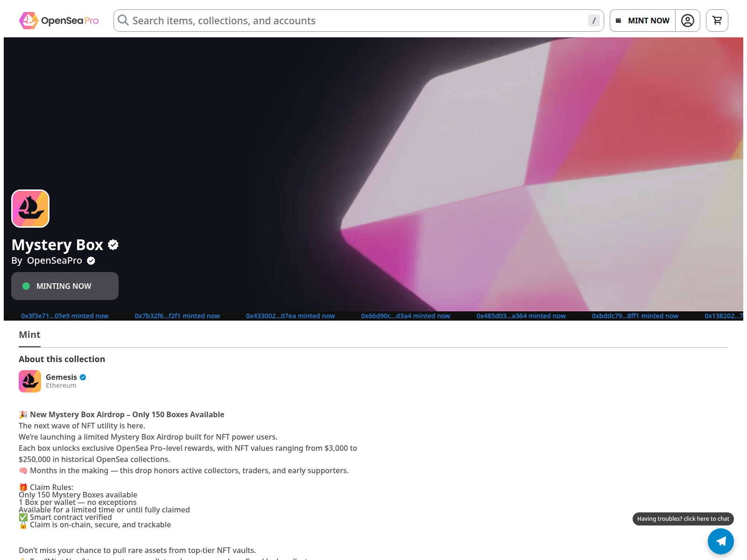Click the OpenSeaPro verified badge
Viewport: 747px width, 560px height.
coord(91,261)
